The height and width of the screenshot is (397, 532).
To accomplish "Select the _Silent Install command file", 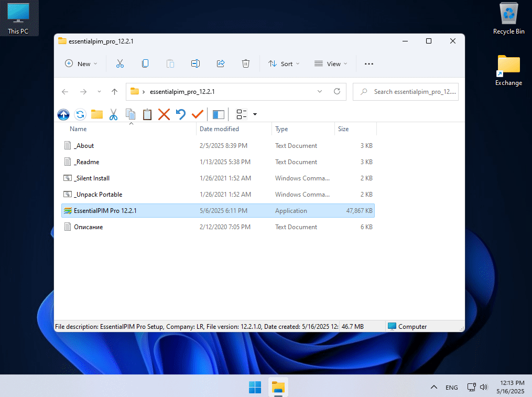I will point(218,178).
